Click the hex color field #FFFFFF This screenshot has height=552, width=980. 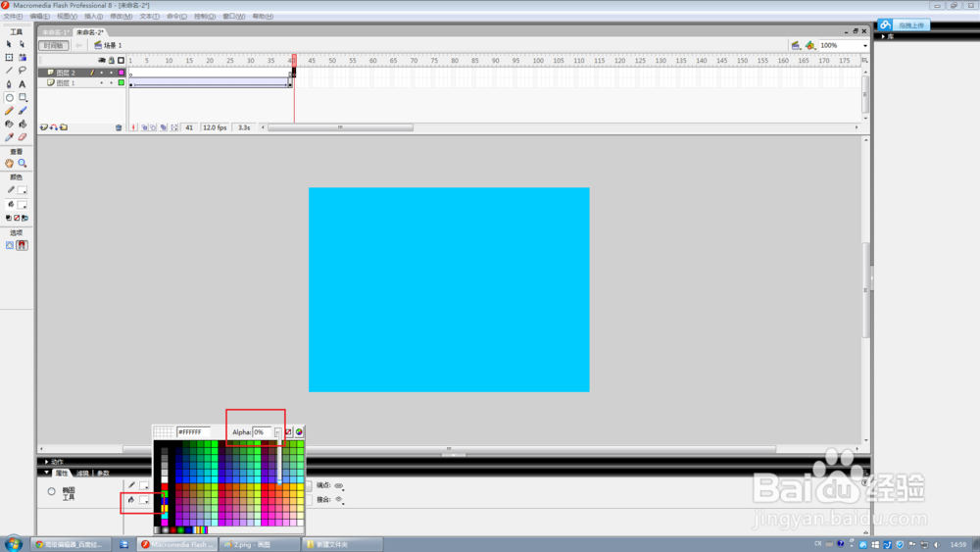[193, 432]
